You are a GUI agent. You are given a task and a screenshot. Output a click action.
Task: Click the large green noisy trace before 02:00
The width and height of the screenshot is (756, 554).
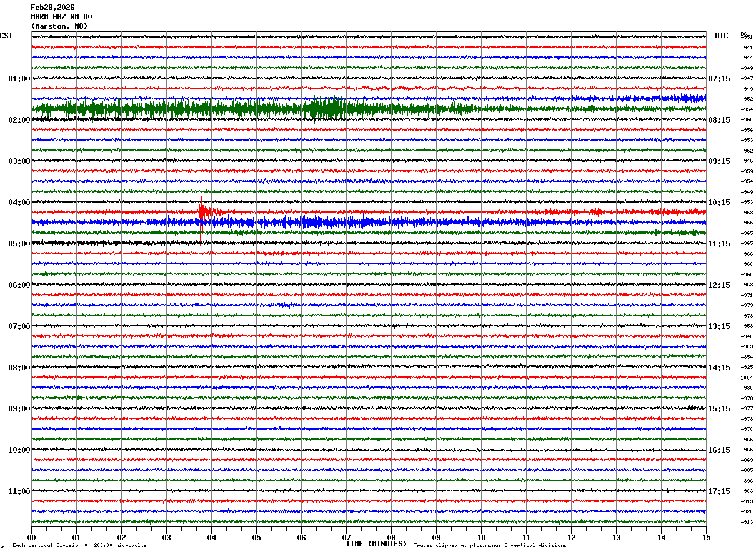[369, 109]
